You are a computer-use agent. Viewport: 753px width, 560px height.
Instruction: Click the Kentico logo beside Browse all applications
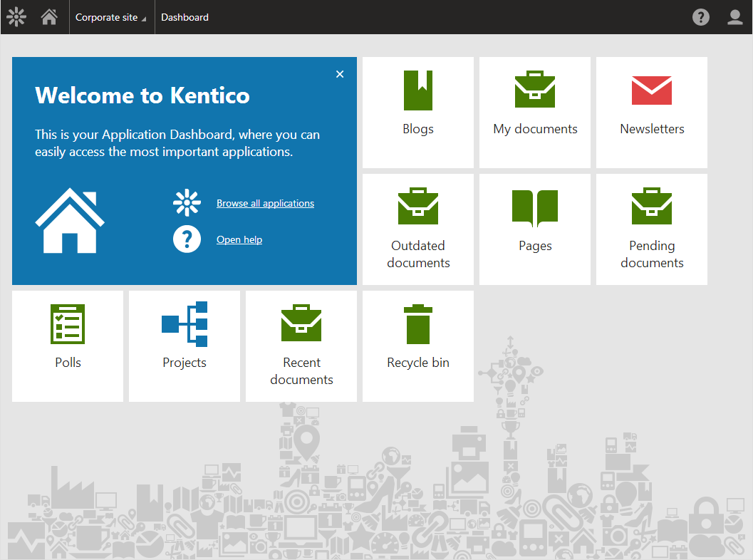[x=187, y=202]
